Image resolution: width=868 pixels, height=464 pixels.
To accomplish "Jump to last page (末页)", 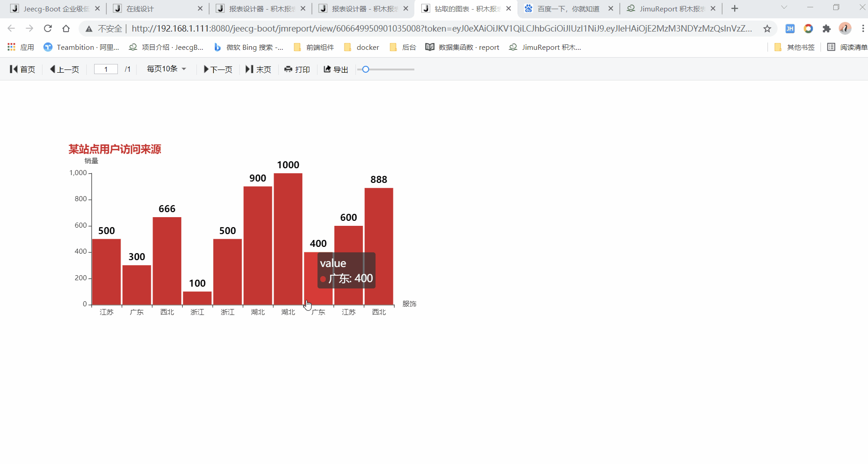I will 258,69.
